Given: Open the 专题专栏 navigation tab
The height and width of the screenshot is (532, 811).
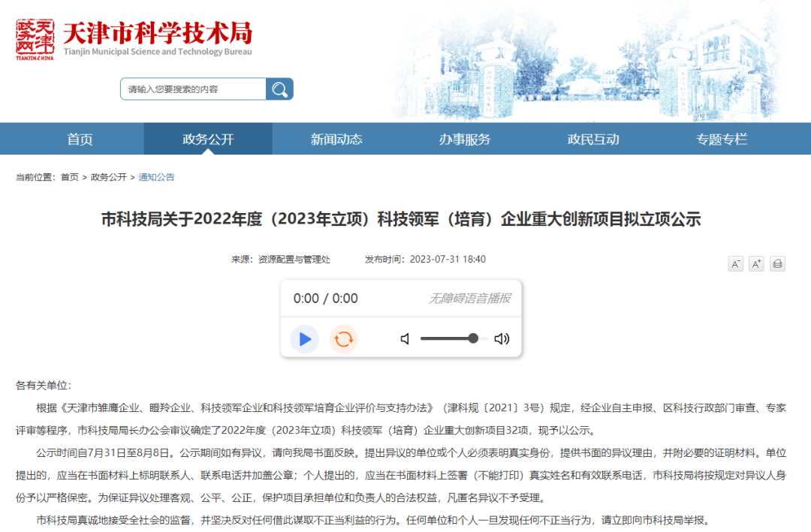Looking at the screenshot, I should [x=721, y=139].
